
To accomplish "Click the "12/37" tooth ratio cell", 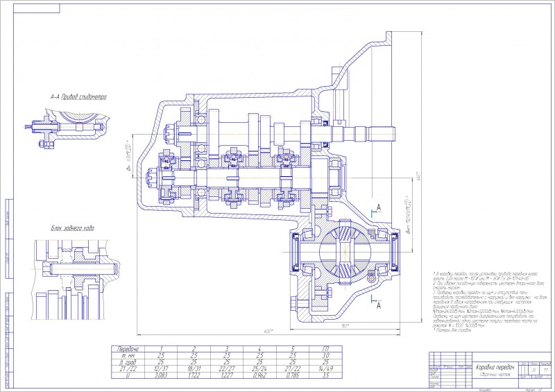I will [161, 368].
